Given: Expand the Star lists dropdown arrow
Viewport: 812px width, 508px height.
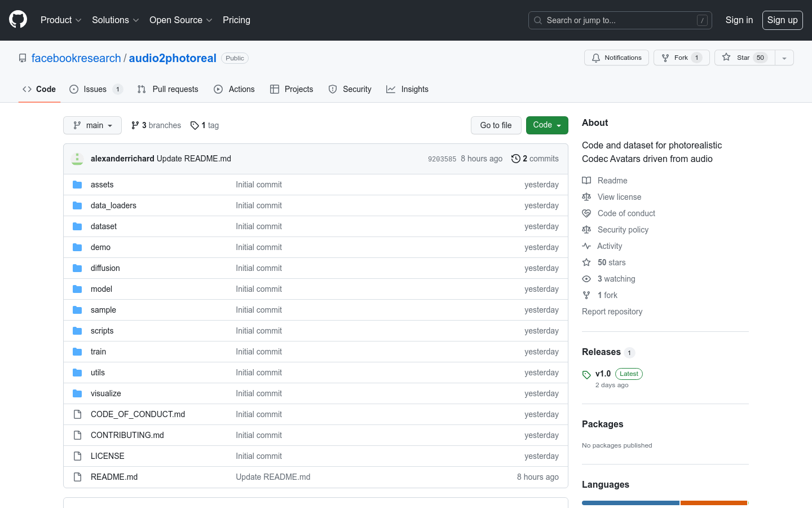Looking at the screenshot, I should coord(784,58).
